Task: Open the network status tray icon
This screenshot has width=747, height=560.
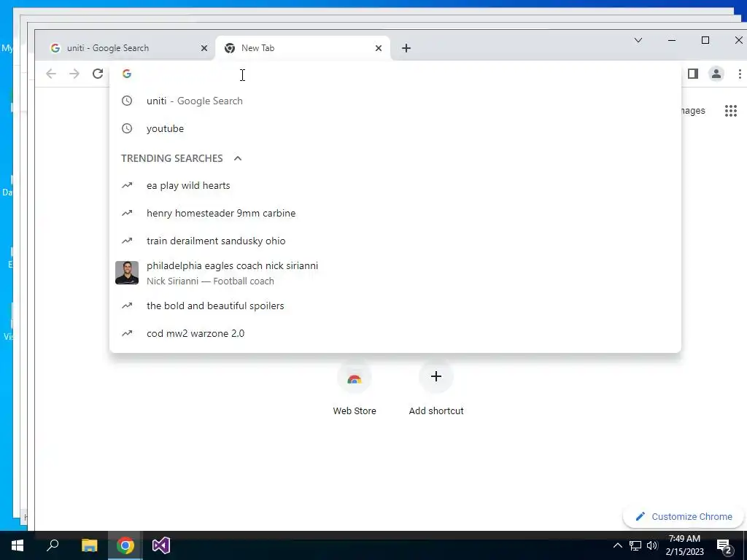Action: click(635, 545)
